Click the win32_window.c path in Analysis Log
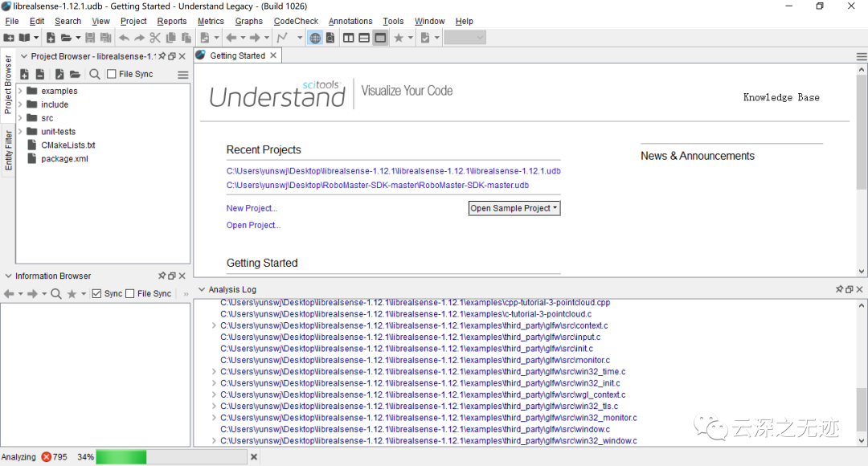This screenshot has width=868, height=466. click(428, 441)
